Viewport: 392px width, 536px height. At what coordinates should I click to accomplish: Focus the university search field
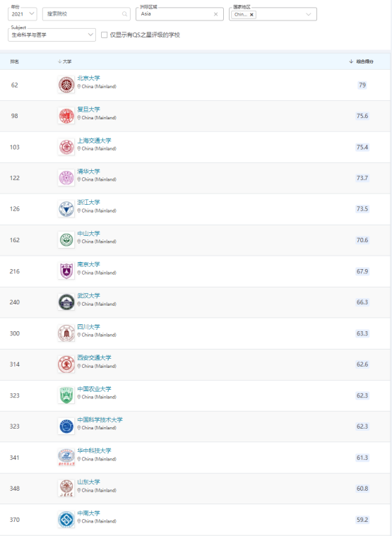tap(86, 14)
